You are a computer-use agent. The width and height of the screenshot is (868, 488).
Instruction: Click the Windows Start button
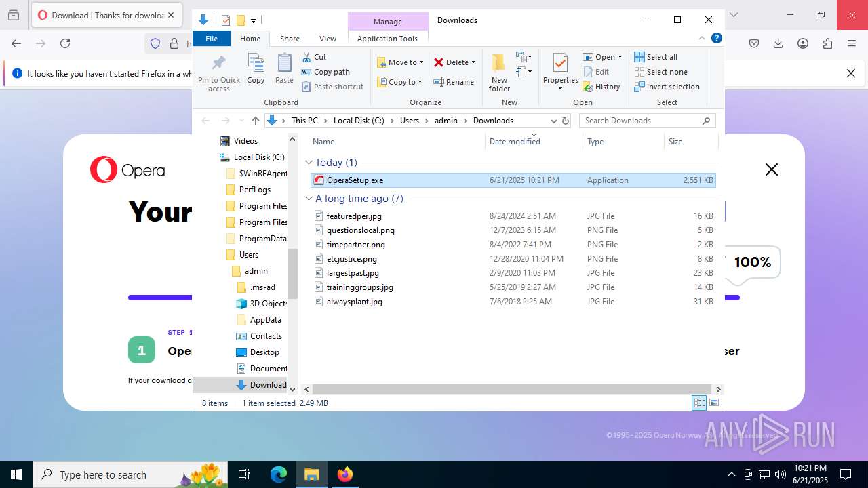pos(16,474)
